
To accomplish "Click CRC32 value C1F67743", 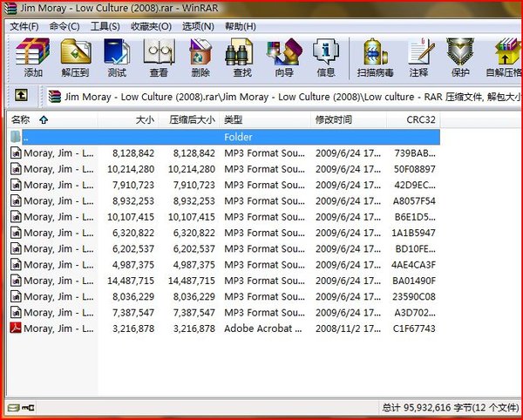I will 414,329.
